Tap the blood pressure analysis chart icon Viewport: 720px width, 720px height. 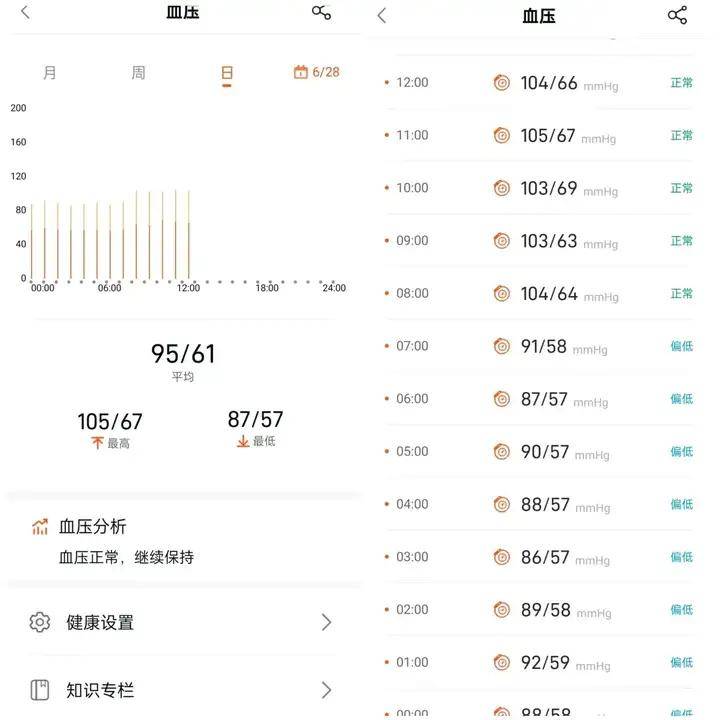(40, 527)
